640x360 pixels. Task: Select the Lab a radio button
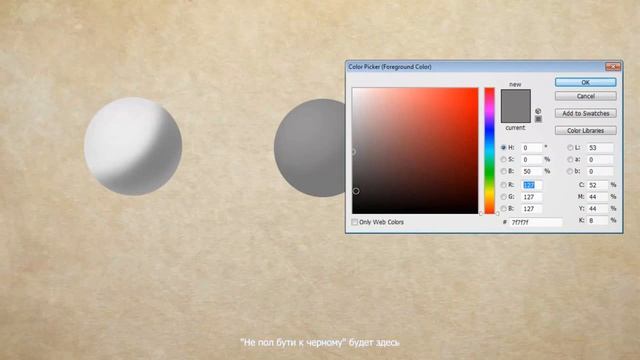(x=570, y=159)
